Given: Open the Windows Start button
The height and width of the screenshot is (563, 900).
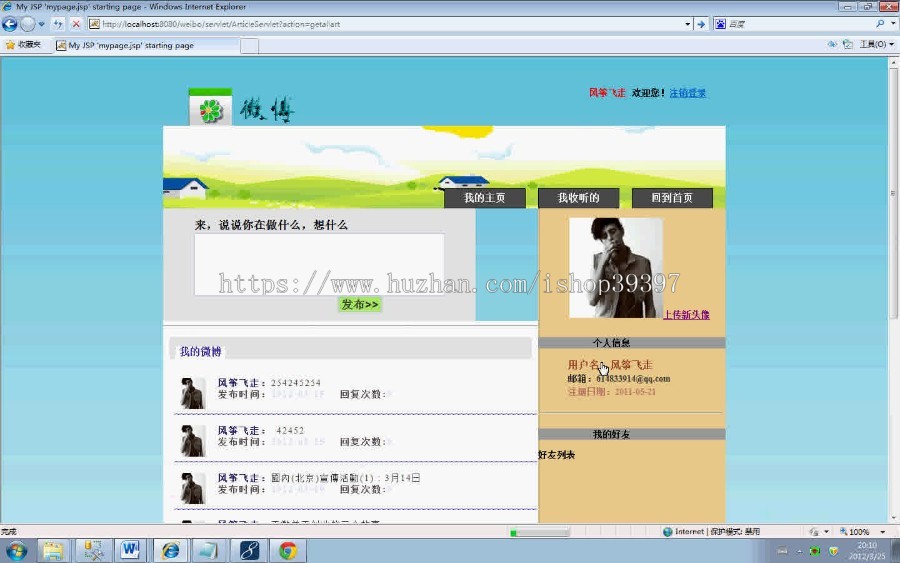Looking at the screenshot, I should [x=16, y=551].
